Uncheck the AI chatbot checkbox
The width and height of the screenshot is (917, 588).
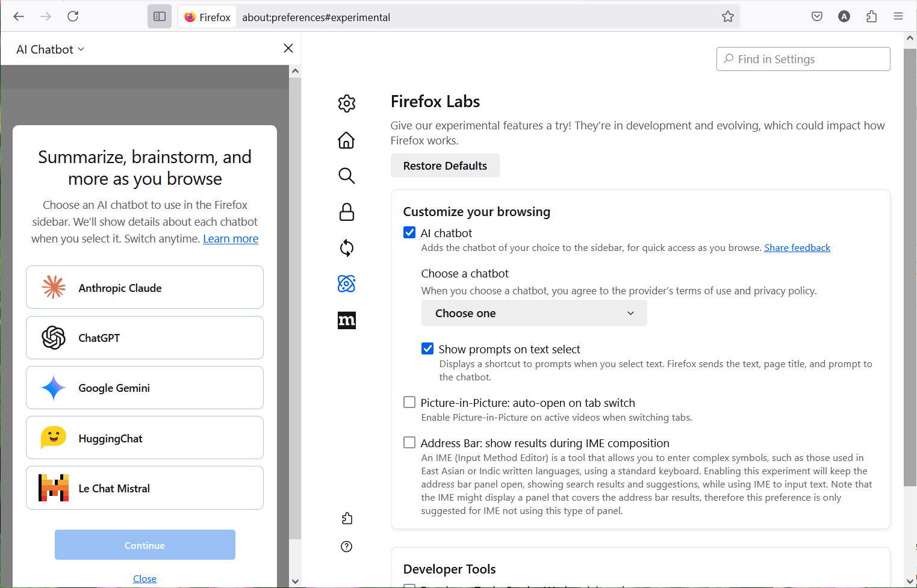[x=409, y=232]
